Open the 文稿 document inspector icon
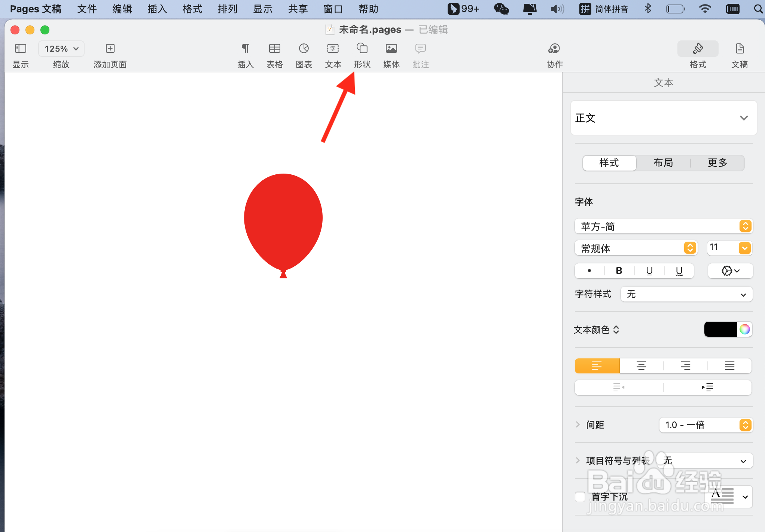Screen dimensions: 765x532 740,49
